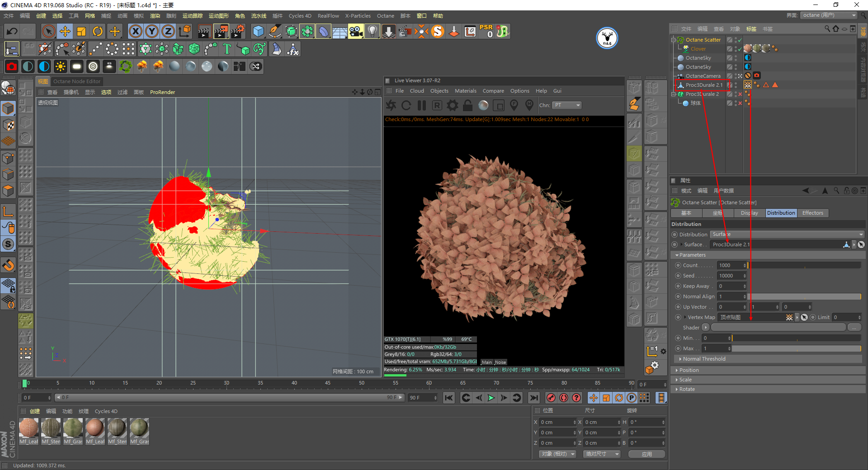This screenshot has width=868, height=470.
Task: Open the Cycles 4D menu
Action: tap(300, 16)
